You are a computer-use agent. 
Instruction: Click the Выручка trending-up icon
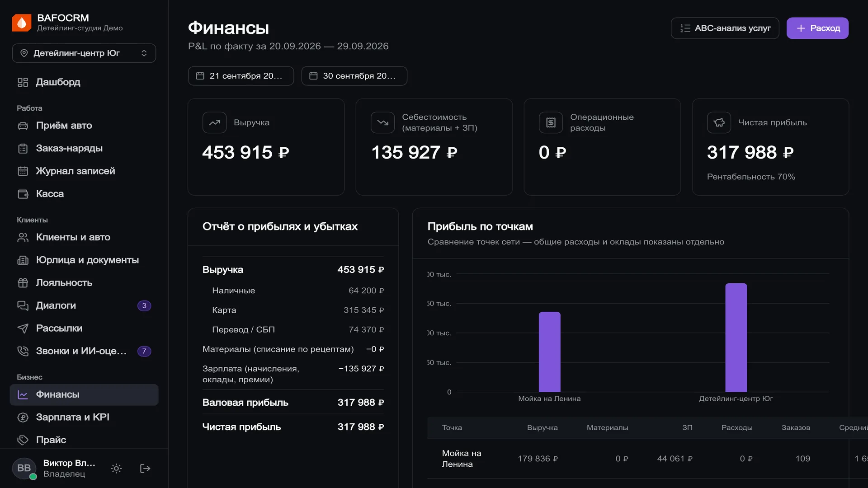[x=215, y=122]
